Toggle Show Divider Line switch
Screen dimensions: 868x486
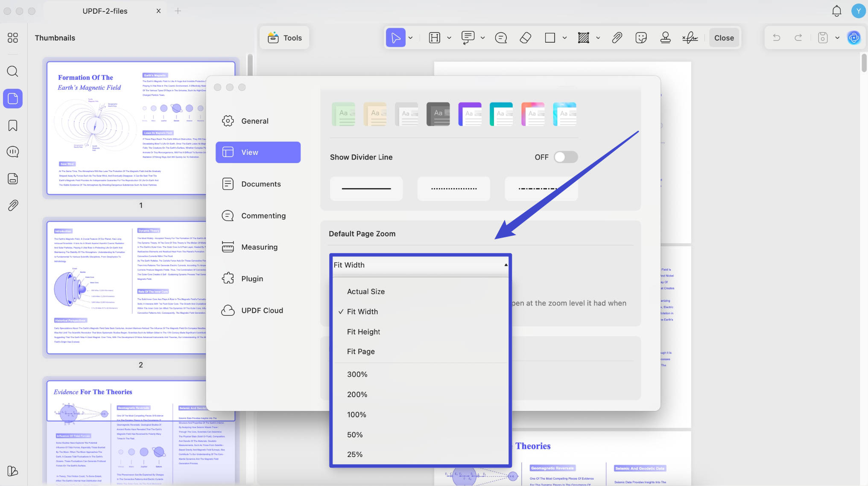point(566,157)
